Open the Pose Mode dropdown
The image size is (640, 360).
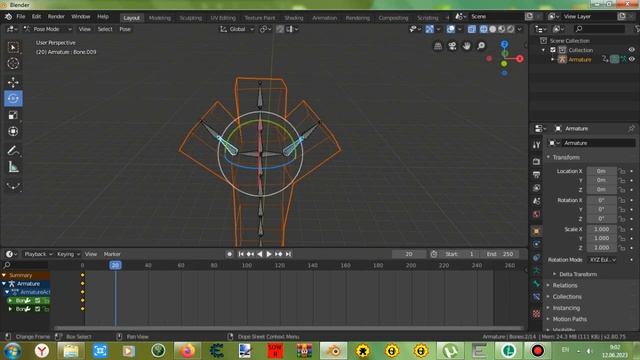pos(48,29)
